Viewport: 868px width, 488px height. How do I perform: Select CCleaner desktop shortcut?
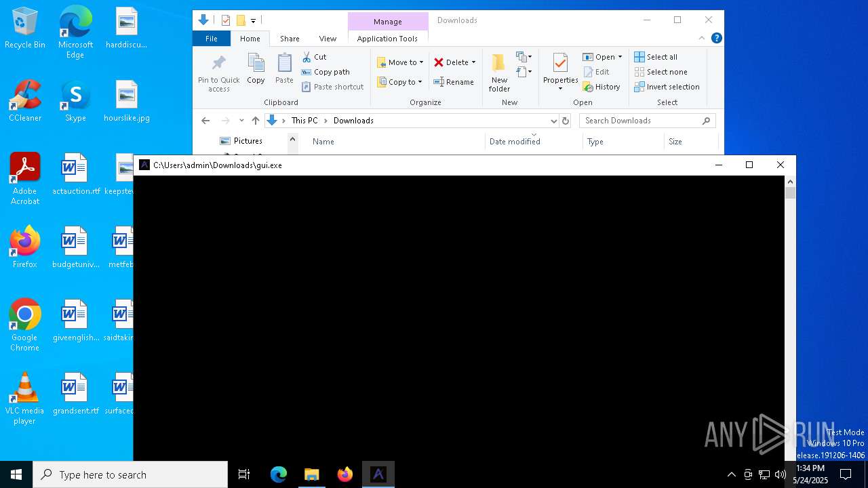[24, 102]
